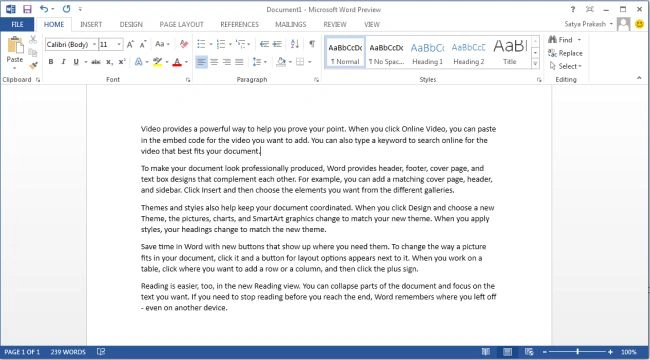Click the Ribbon Display Options icon
This screenshot has width=650, height=360.
coord(589,9)
